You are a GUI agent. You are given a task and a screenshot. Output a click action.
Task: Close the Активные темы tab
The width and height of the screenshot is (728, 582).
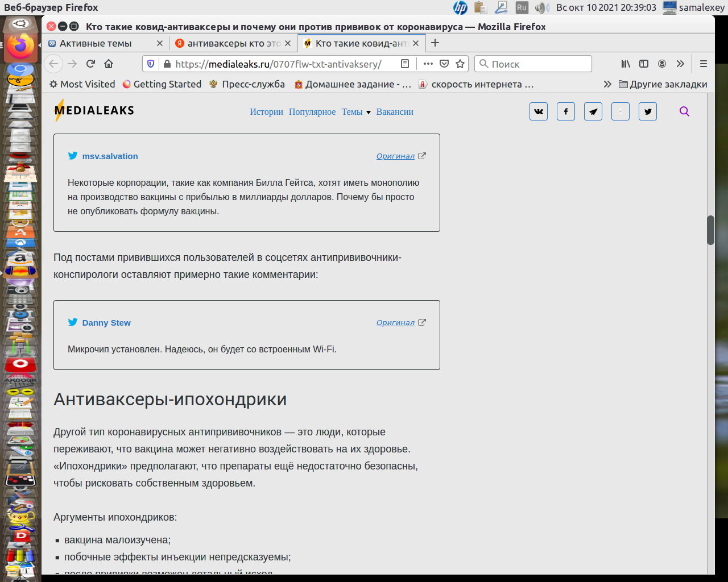tap(159, 43)
